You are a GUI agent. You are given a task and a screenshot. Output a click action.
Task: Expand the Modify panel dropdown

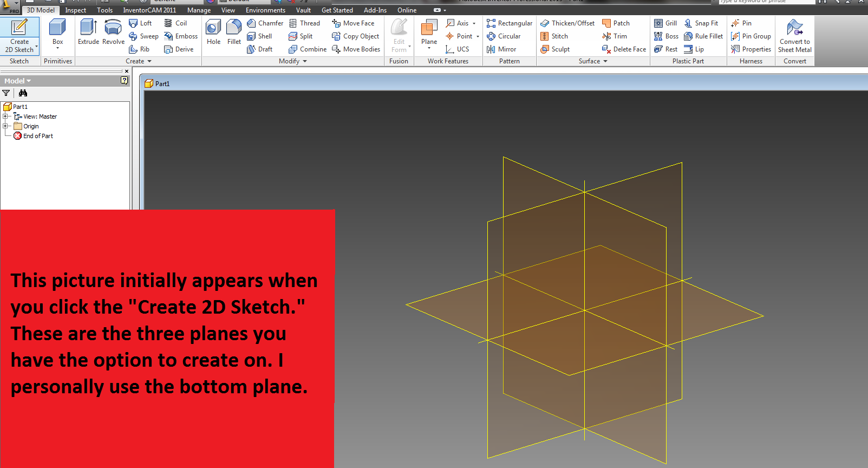[293, 61]
